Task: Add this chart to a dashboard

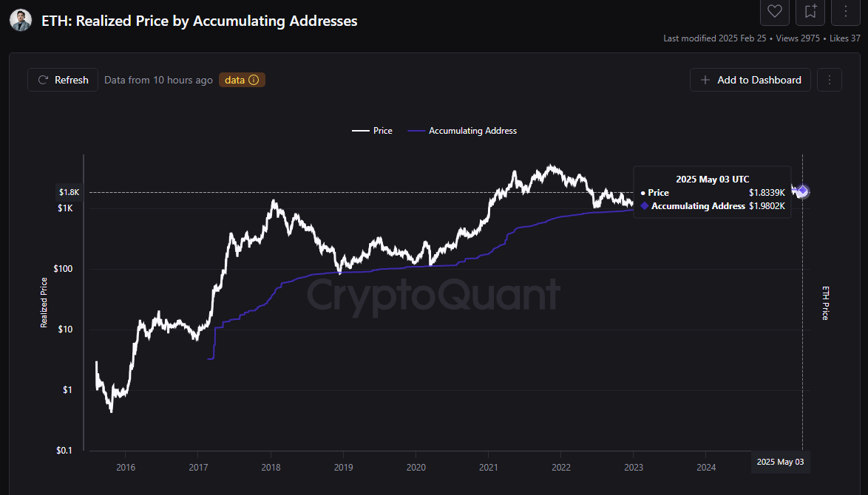Action: 750,79
